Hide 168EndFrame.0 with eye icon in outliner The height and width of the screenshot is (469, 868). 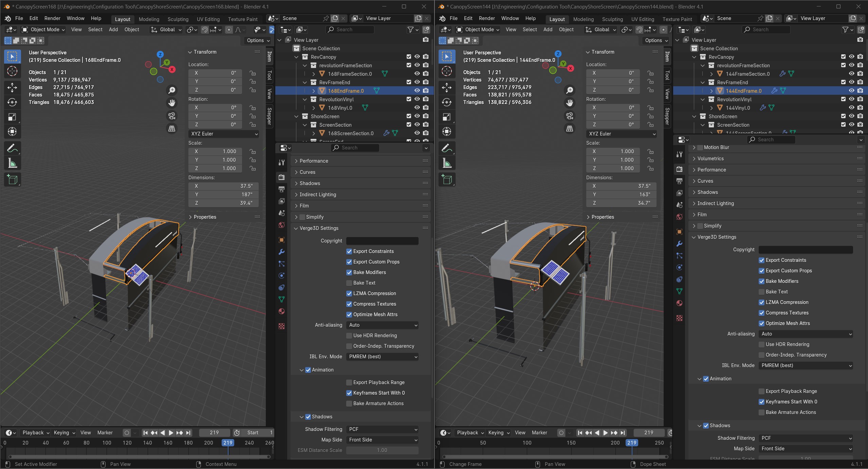(x=417, y=91)
